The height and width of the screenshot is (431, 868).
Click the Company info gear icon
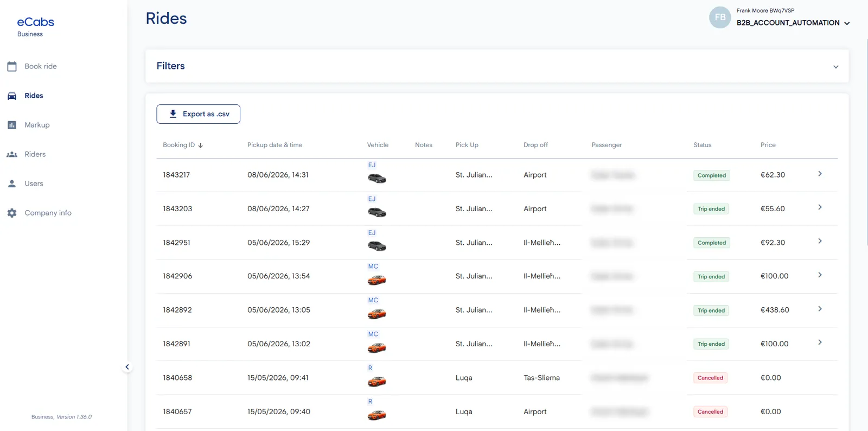coord(12,213)
